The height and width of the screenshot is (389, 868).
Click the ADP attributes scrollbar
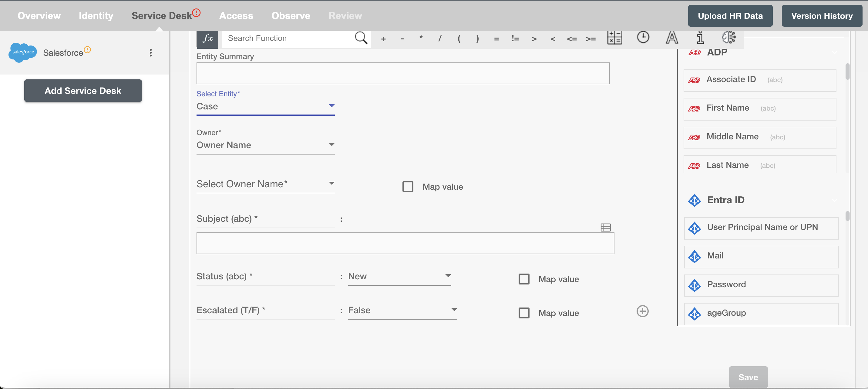coord(847,71)
